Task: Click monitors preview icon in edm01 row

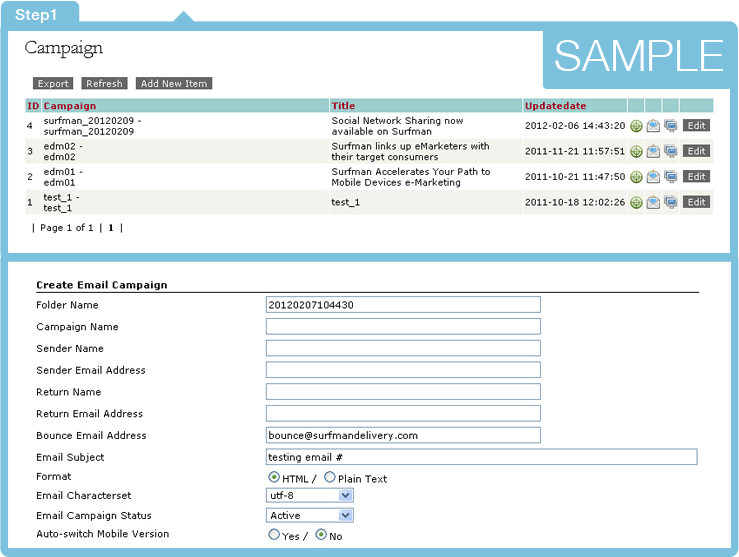Action: (x=670, y=177)
